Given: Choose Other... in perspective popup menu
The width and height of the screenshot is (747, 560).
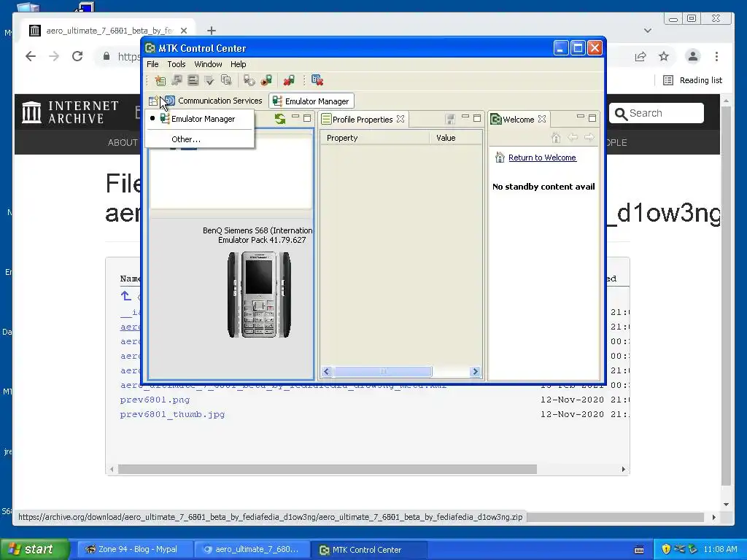Looking at the screenshot, I should pyautogui.click(x=199, y=139).
